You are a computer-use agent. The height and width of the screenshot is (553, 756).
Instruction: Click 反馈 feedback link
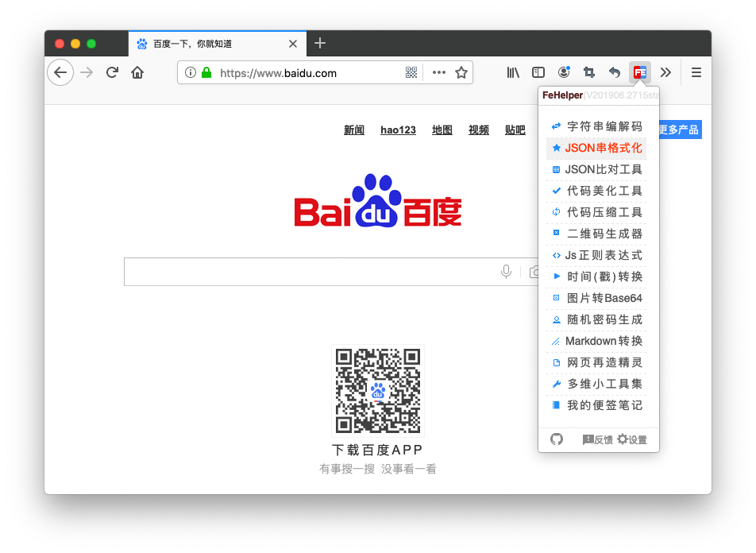point(597,439)
